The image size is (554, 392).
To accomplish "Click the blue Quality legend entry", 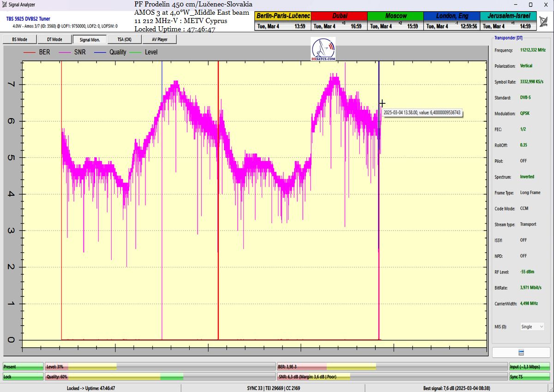I will coord(111,52).
